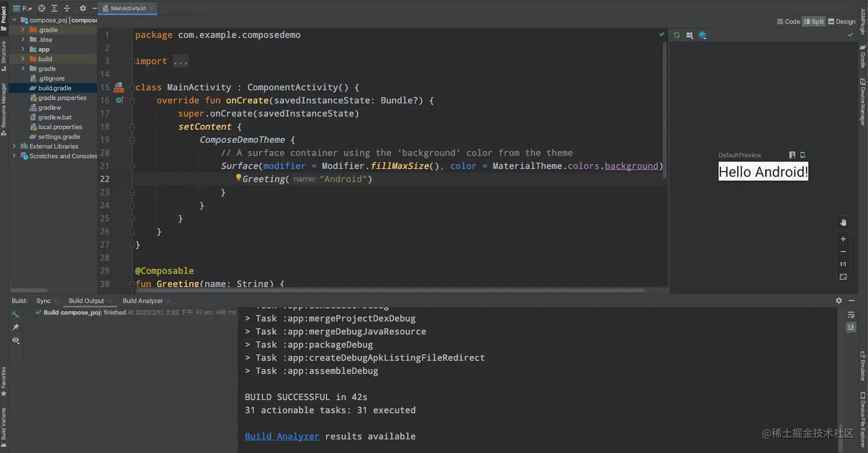This screenshot has width=868, height=453.
Task: Close the Build Analyzer tab
Action: click(168, 301)
